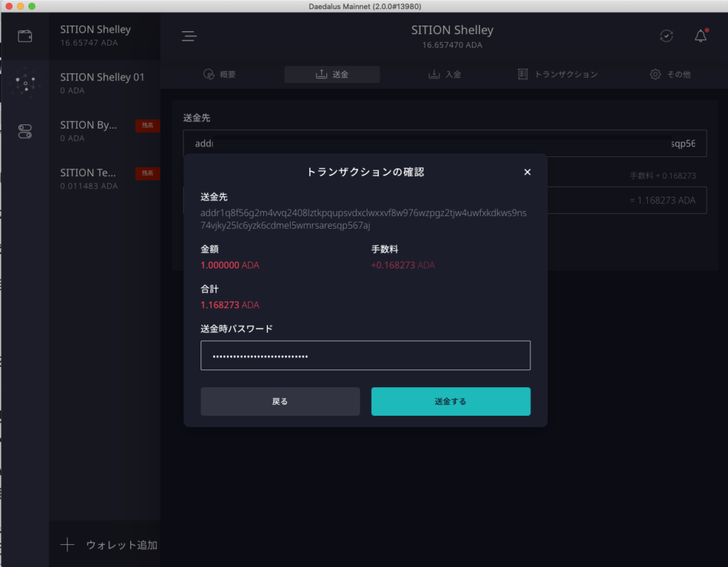
Task: Focus the 送金時パスワード password field
Action: pyautogui.click(x=365, y=355)
